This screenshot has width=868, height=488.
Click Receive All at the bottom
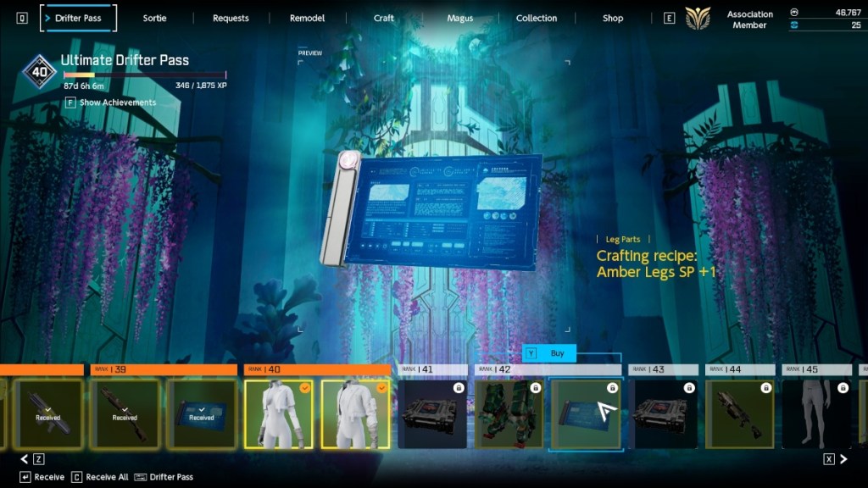pyautogui.click(x=107, y=477)
